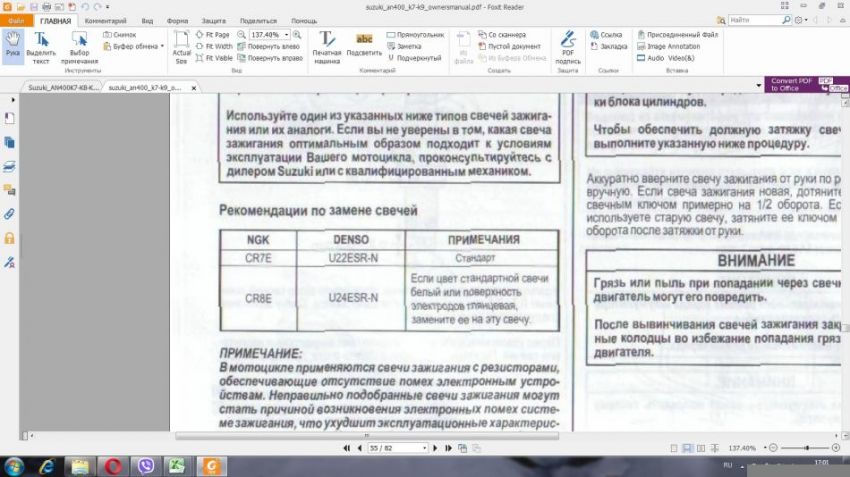Viewport: 850px width, 477px height.
Task: Activate the Select Annotation (Выбор примечания) tool
Action: tap(79, 48)
